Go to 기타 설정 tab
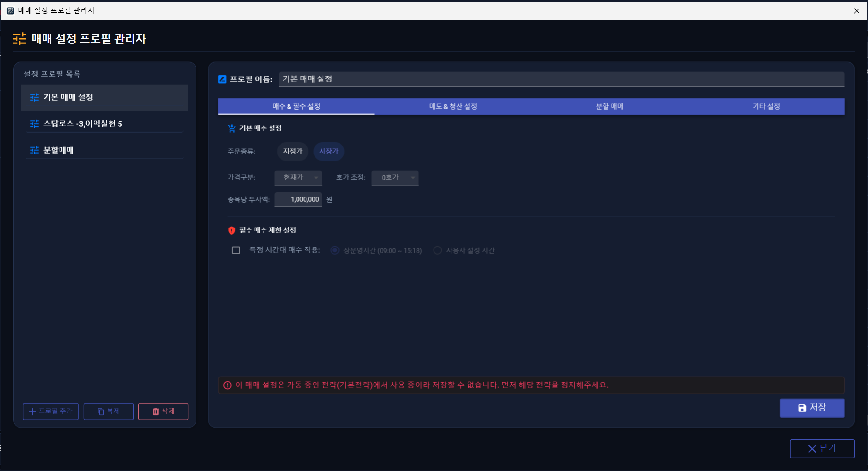Viewport: 868px width, 471px height. click(766, 106)
